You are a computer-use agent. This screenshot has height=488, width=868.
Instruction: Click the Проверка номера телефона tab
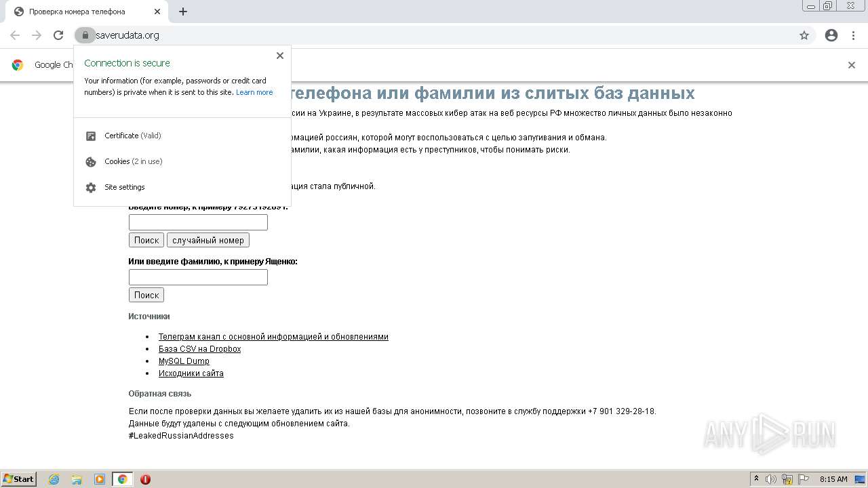click(x=88, y=12)
